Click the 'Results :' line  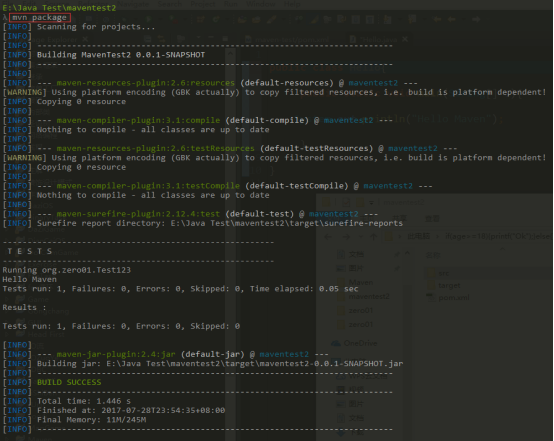click(x=24, y=307)
